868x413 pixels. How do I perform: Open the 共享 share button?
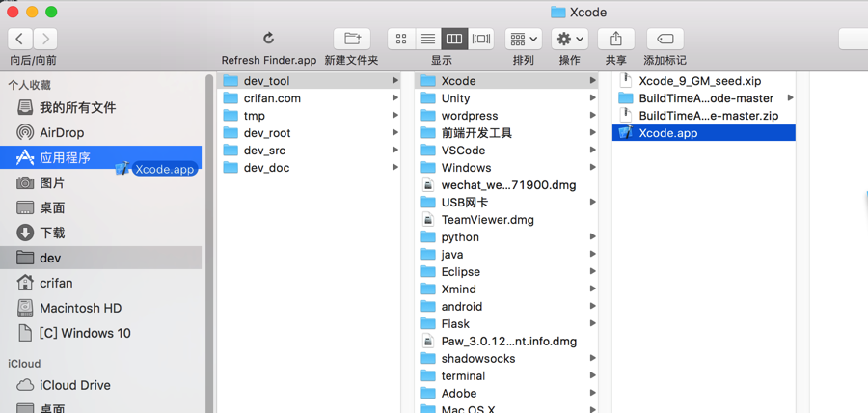pyautogui.click(x=615, y=39)
